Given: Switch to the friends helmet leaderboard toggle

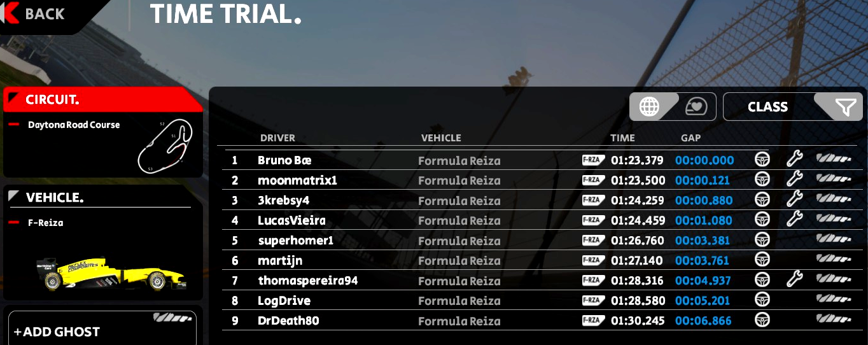Looking at the screenshot, I should (696, 107).
